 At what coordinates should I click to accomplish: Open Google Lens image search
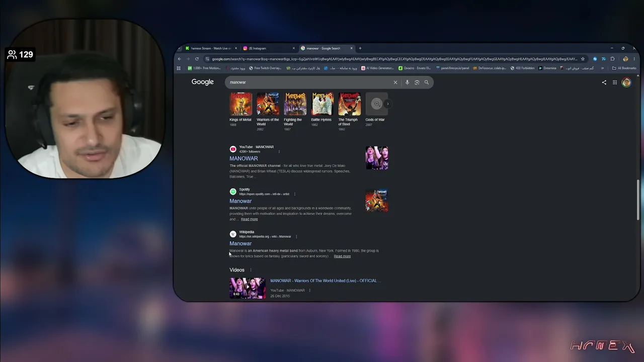coord(417,82)
